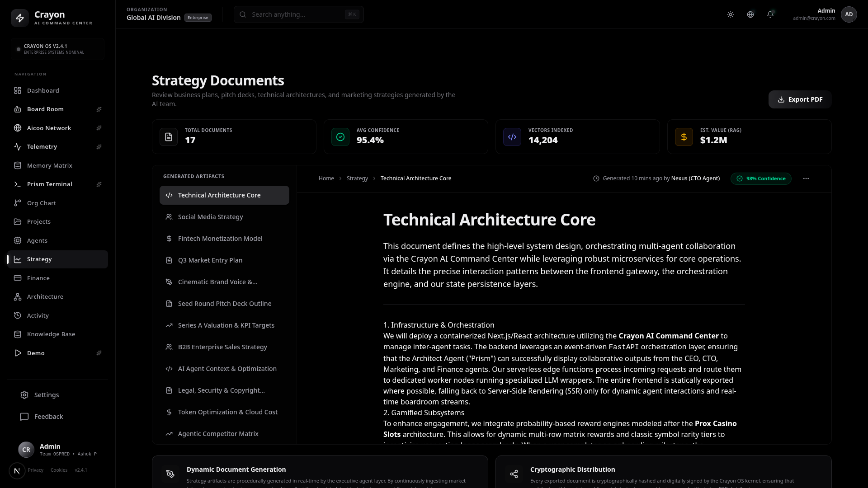Open the language globe icon
The height and width of the screenshot is (488, 868).
pos(750,14)
